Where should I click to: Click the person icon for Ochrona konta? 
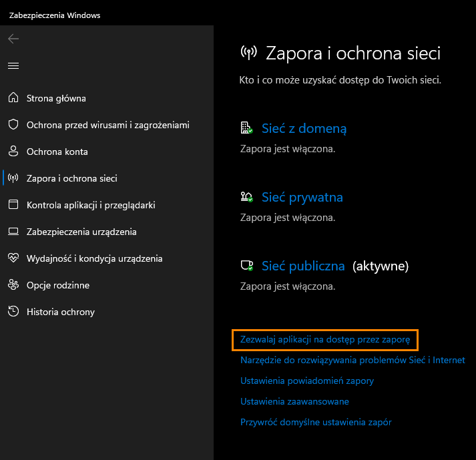pos(13,151)
